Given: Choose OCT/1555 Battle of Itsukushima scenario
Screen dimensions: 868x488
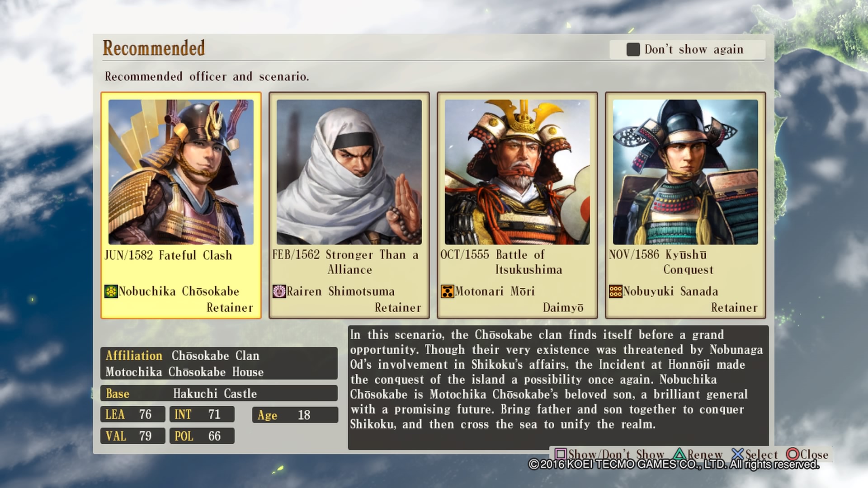Looking at the screenshot, I should click(501, 262).
